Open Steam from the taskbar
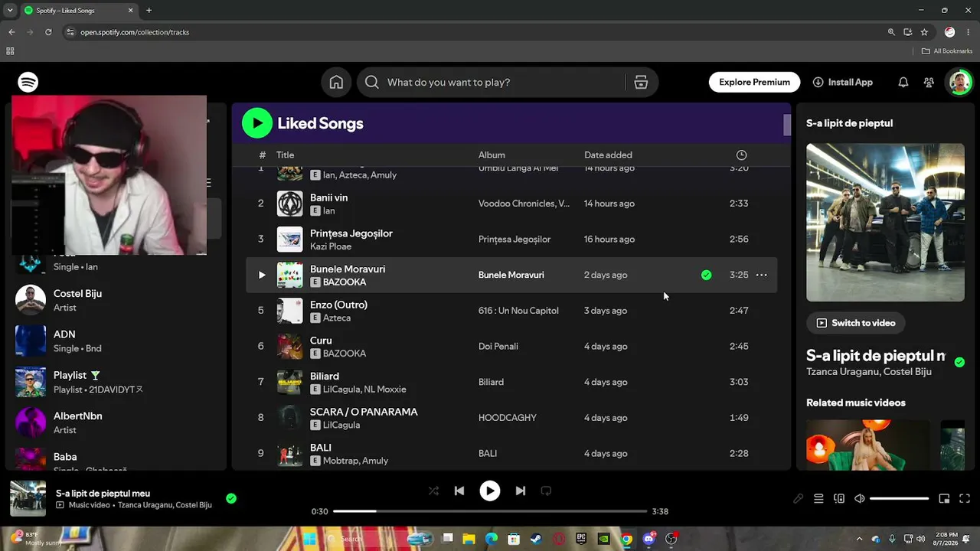 point(536,539)
